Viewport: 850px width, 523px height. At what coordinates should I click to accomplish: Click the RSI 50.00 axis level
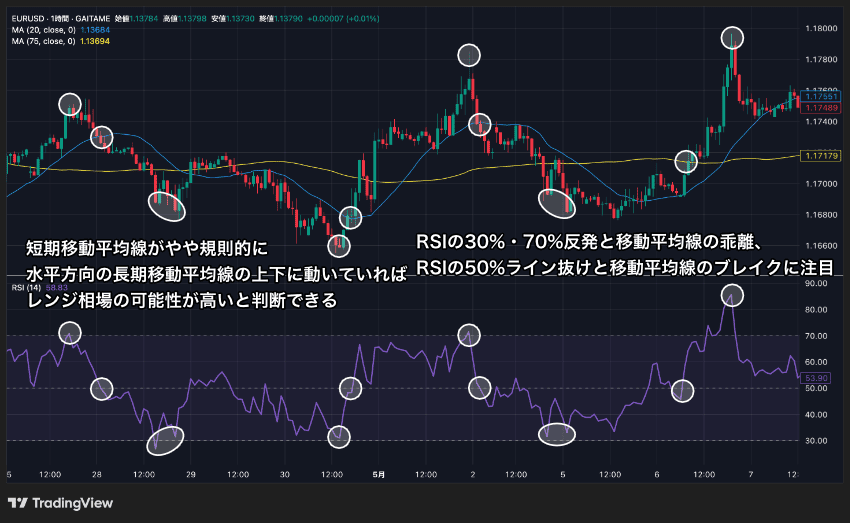816,388
